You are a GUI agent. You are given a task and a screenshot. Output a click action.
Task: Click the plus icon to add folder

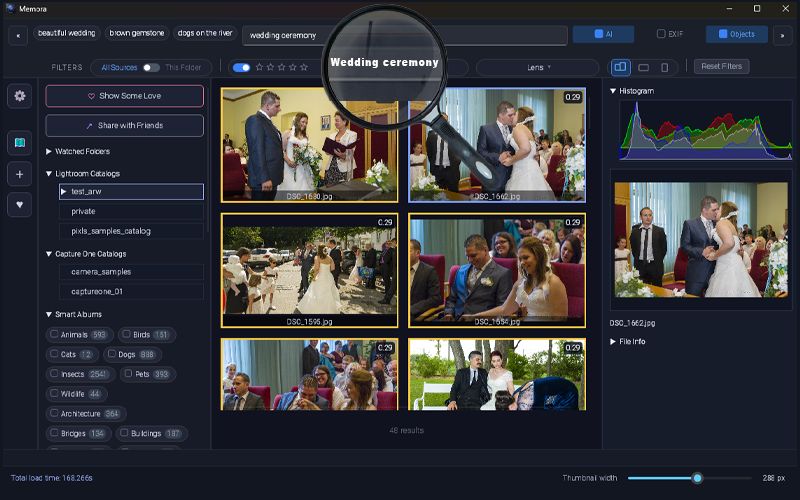click(20, 174)
